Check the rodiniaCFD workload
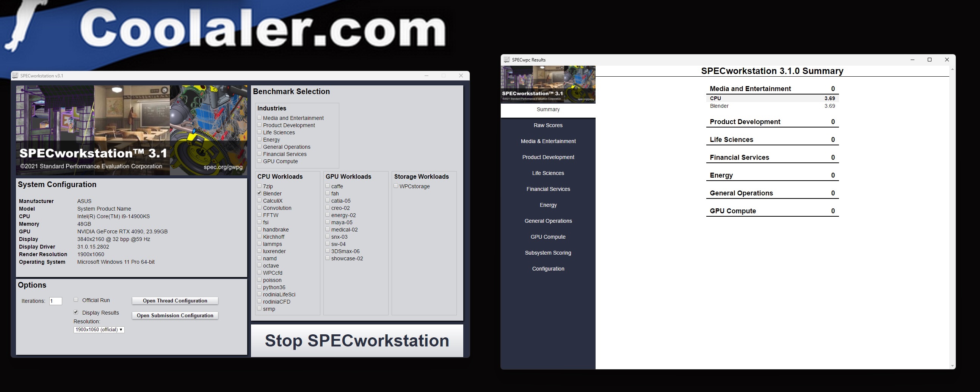The image size is (980, 392). [259, 302]
